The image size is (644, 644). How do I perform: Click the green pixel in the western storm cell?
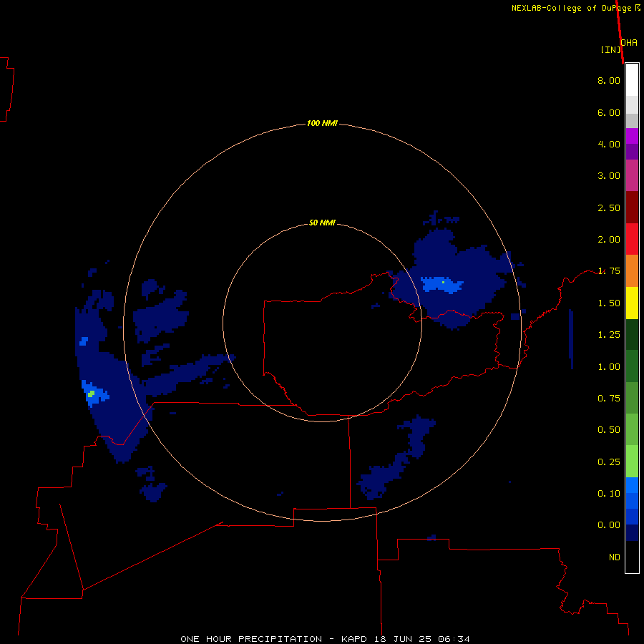[91, 394]
